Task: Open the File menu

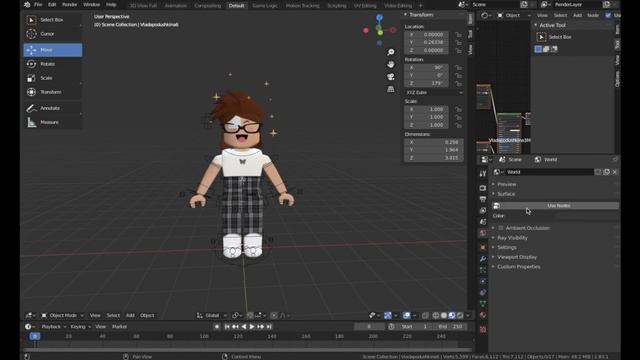Action: 38,4
